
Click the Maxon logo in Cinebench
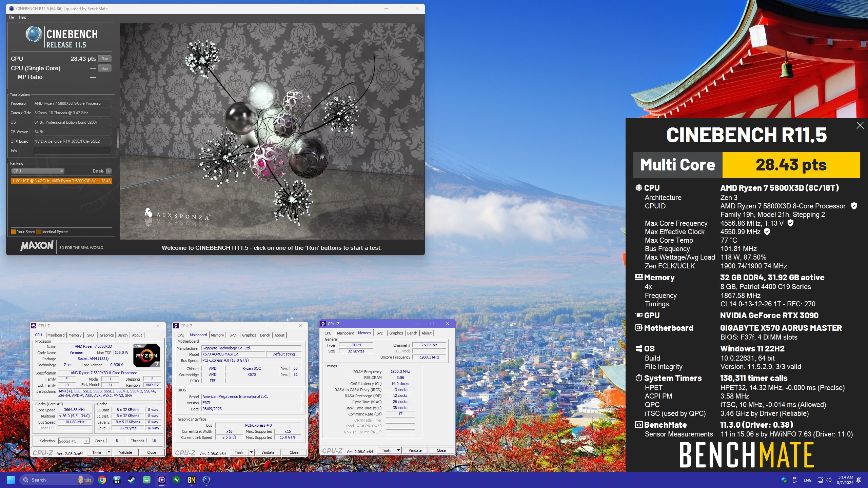pyautogui.click(x=37, y=246)
